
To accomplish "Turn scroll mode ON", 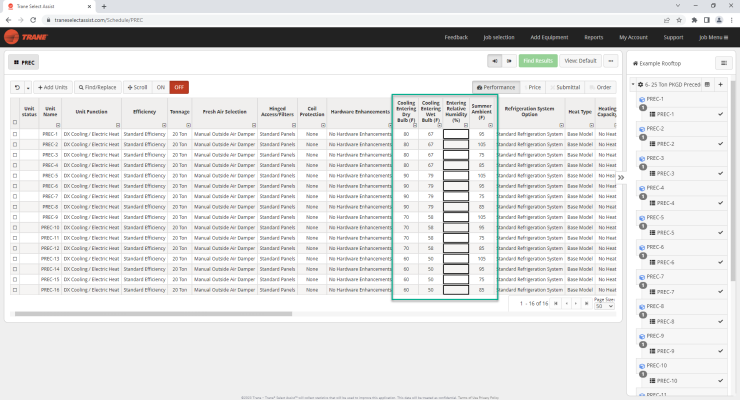I will 161,87.
